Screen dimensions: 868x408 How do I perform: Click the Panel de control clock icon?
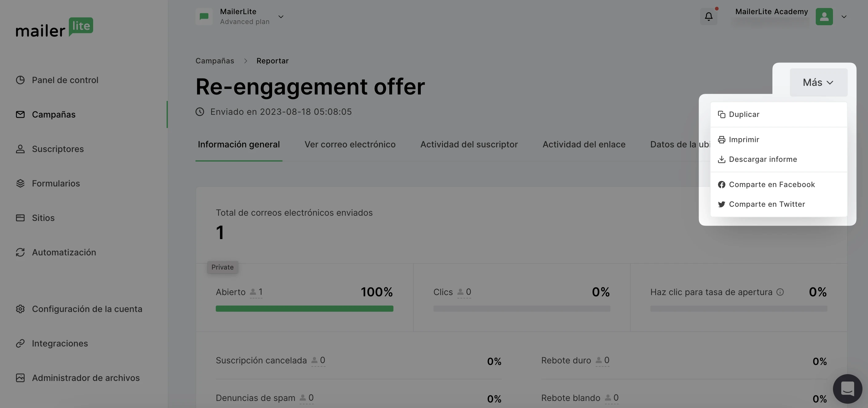coord(20,80)
